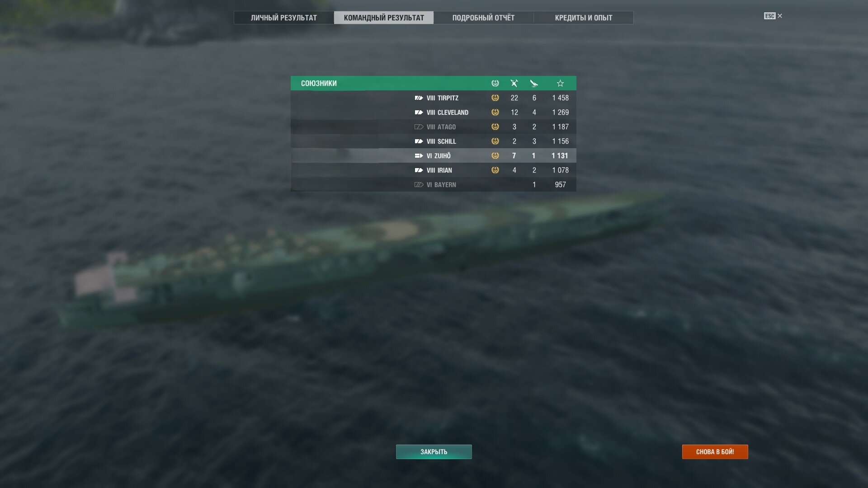Sort by achievements wreath header icon

[x=495, y=83]
